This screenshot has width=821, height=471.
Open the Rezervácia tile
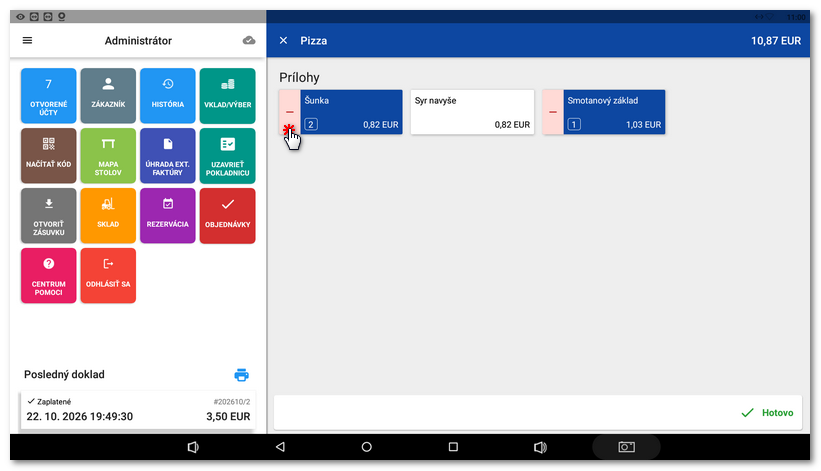pyautogui.click(x=168, y=216)
